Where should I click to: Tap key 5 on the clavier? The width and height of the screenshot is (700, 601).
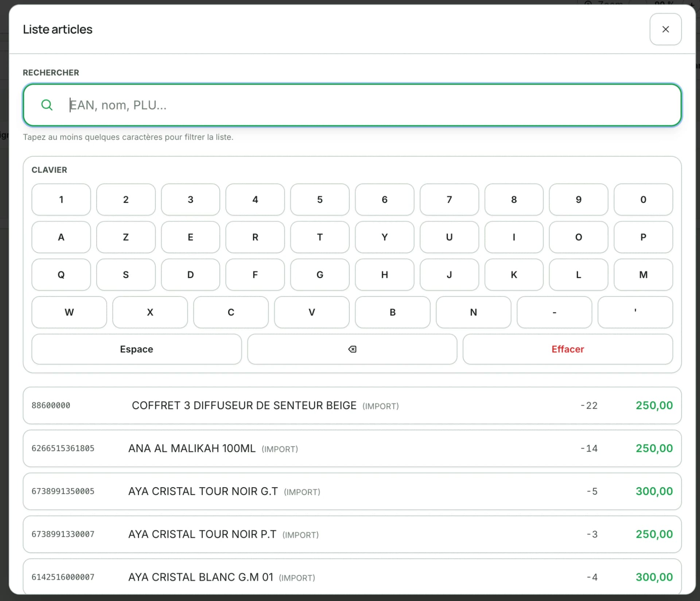coord(320,200)
